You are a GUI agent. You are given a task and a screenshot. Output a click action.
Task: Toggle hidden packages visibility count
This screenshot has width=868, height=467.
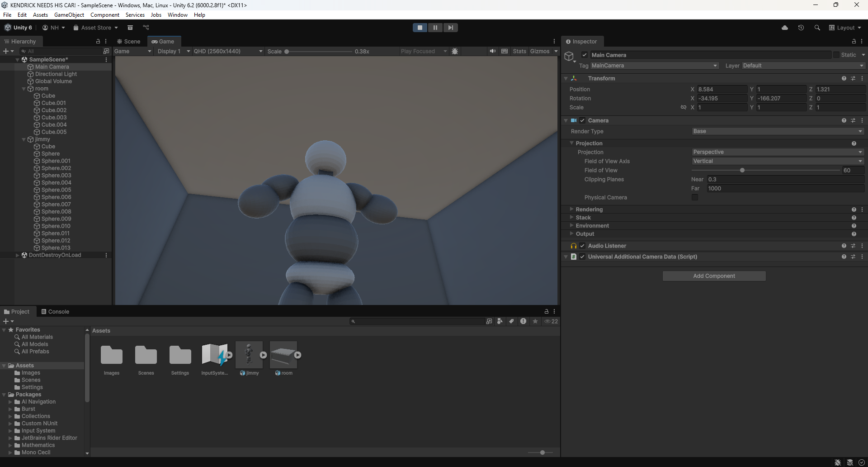tap(551, 321)
